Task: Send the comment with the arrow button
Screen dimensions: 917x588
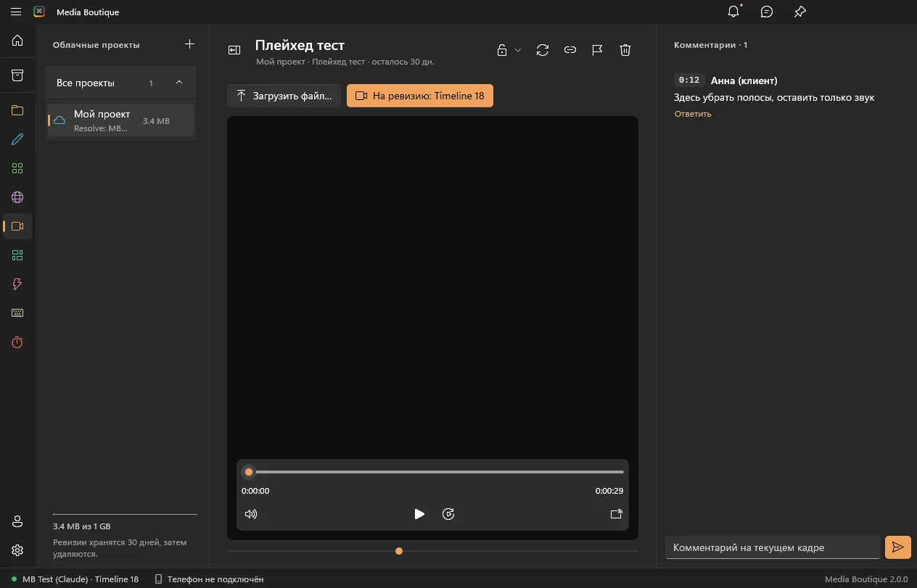Action: pyautogui.click(x=898, y=547)
